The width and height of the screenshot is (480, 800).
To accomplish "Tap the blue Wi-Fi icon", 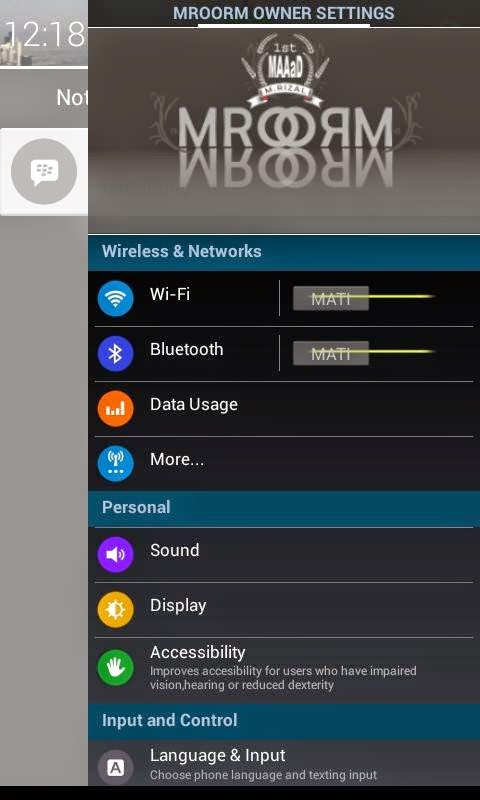I will (x=116, y=298).
